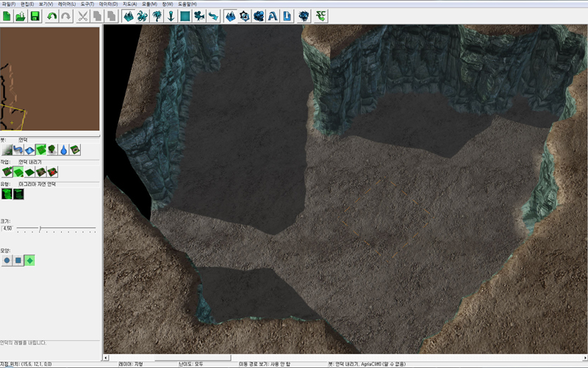Click the minimap preview panel
The image size is (588, 368).
point(50,79)
